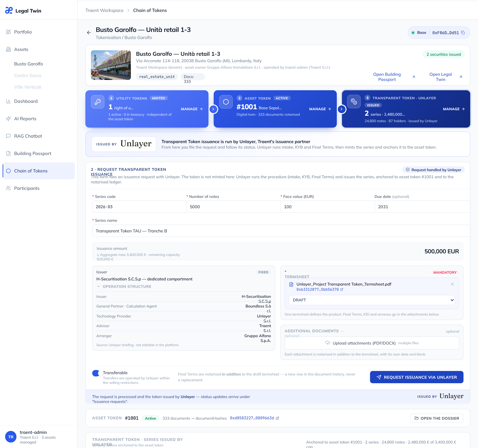Click the coins icon on Transparent Token card
478x448 pixels.
pyautogui.click(x=354, y=102)
